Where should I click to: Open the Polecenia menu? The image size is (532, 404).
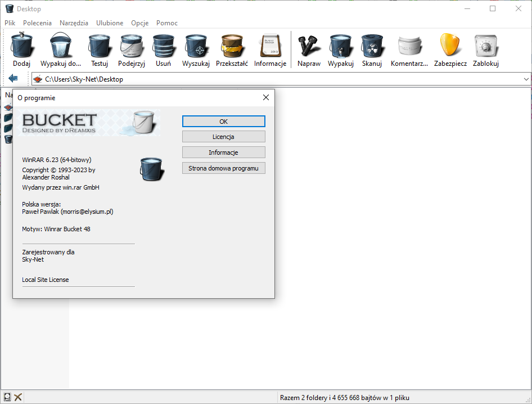click(37, 23)
